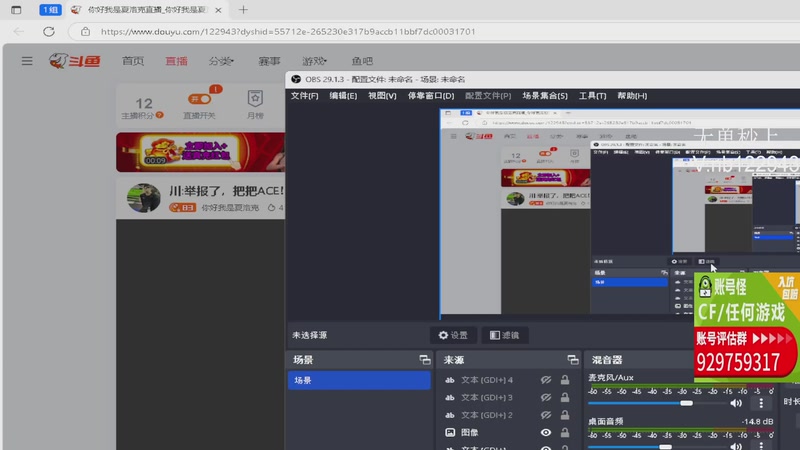
Task: Toggle the 直播开关 live switch
Action: click(199, 99)
